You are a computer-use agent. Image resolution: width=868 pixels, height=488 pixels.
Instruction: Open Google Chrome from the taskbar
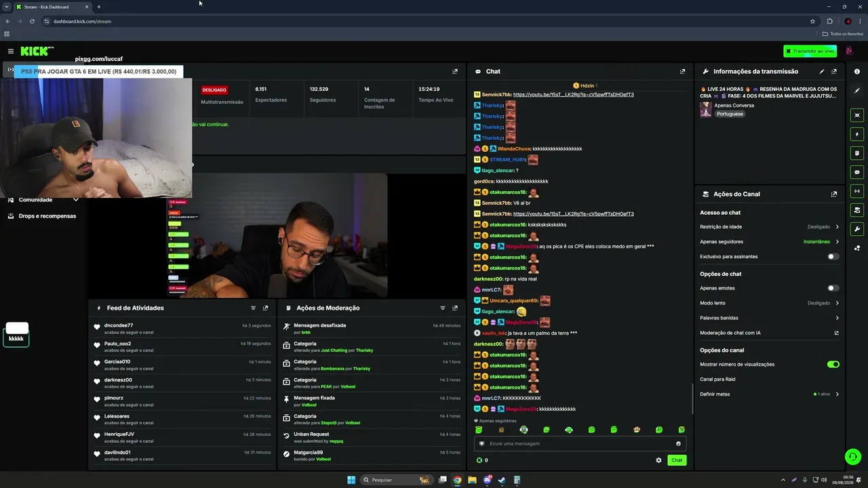point(457,480)
